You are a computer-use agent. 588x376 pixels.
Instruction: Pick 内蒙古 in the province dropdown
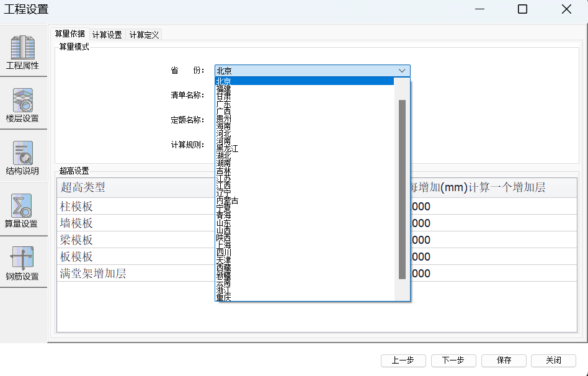click(227, 201)
